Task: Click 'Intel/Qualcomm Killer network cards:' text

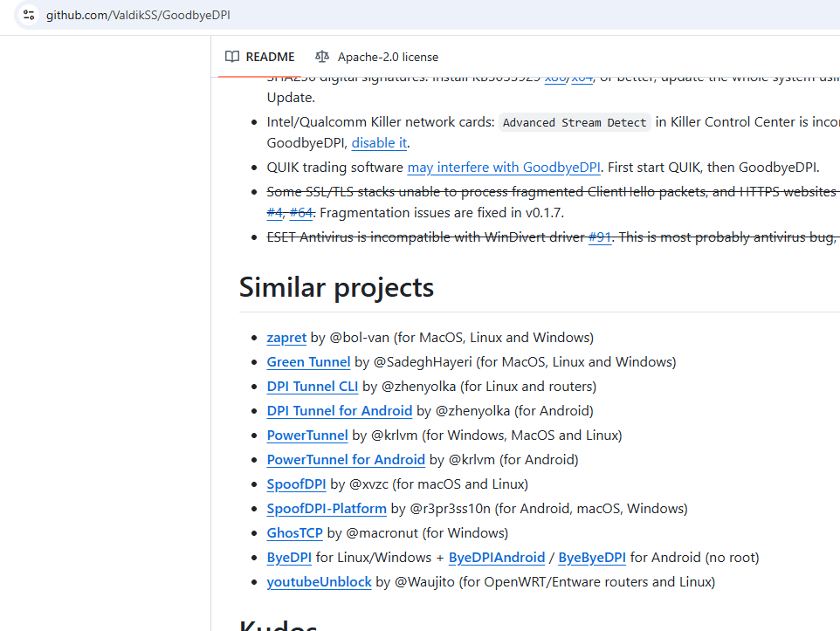Action: 381,122
